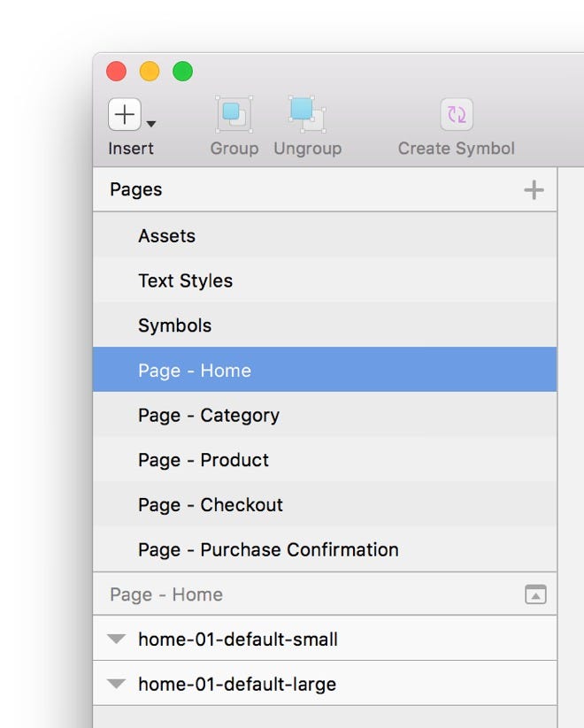Screen dimensions: 584x728
Task: Switch to the Symbols page
Action: pos(325,325)
